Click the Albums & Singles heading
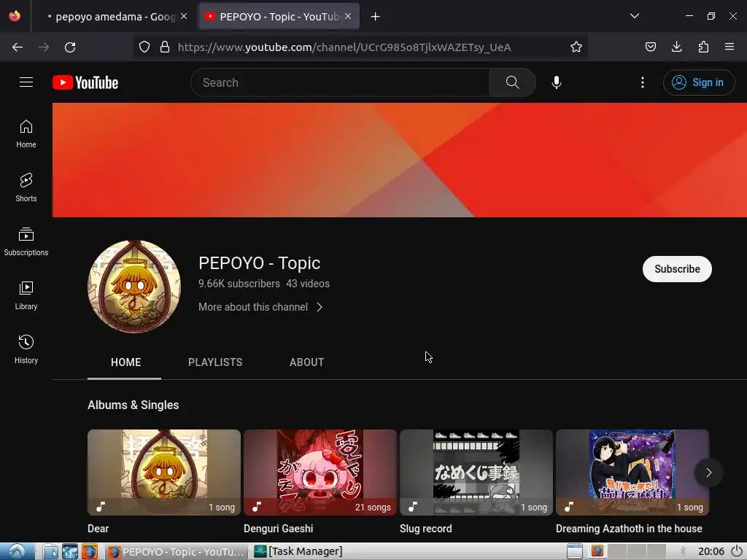The width and height of the screenshot is (747, 560). click(x=133, y=405)
